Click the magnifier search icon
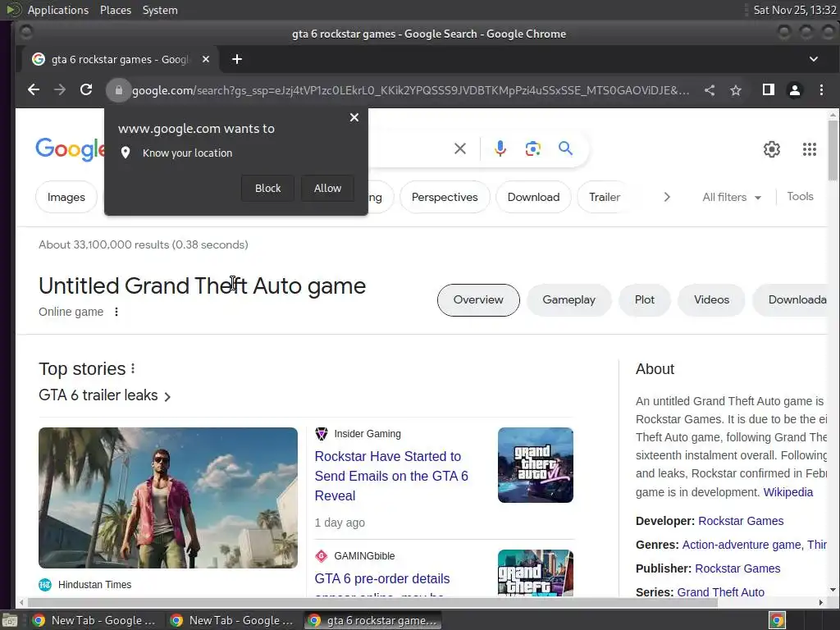 coord(565,148)
